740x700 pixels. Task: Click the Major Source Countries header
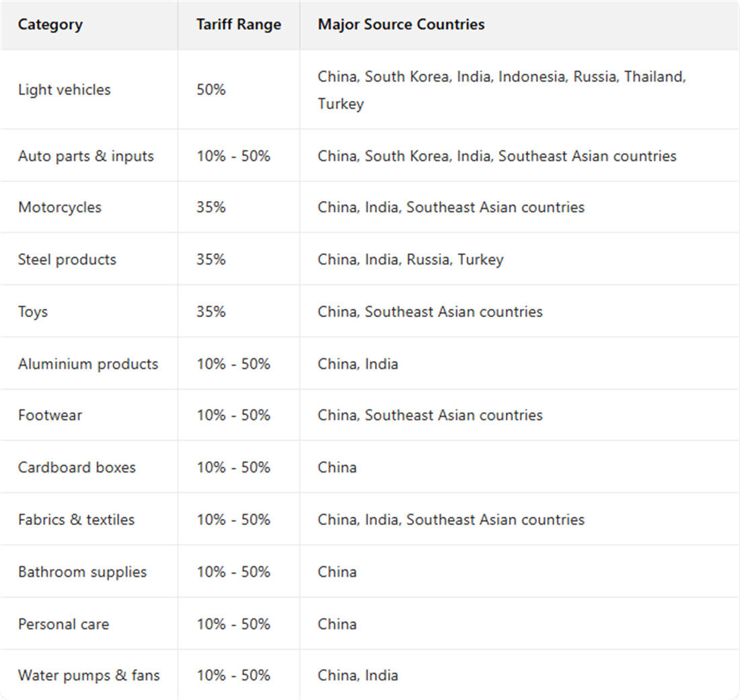coord(401,25)
